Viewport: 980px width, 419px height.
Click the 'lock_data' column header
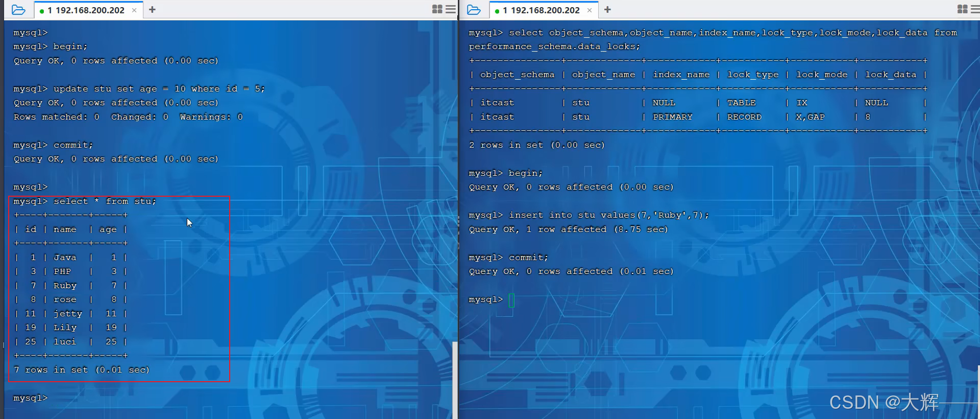891,75
